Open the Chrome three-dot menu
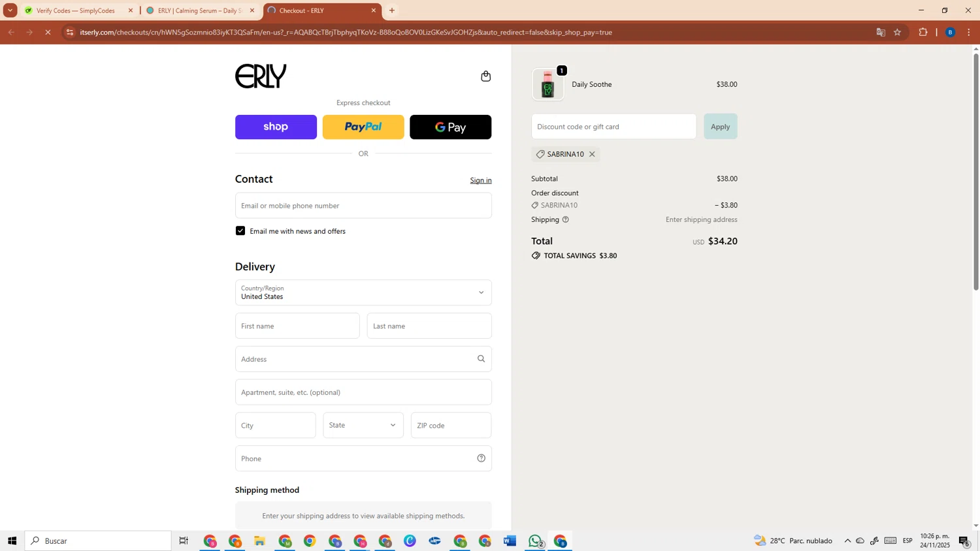 coord(969,32)
